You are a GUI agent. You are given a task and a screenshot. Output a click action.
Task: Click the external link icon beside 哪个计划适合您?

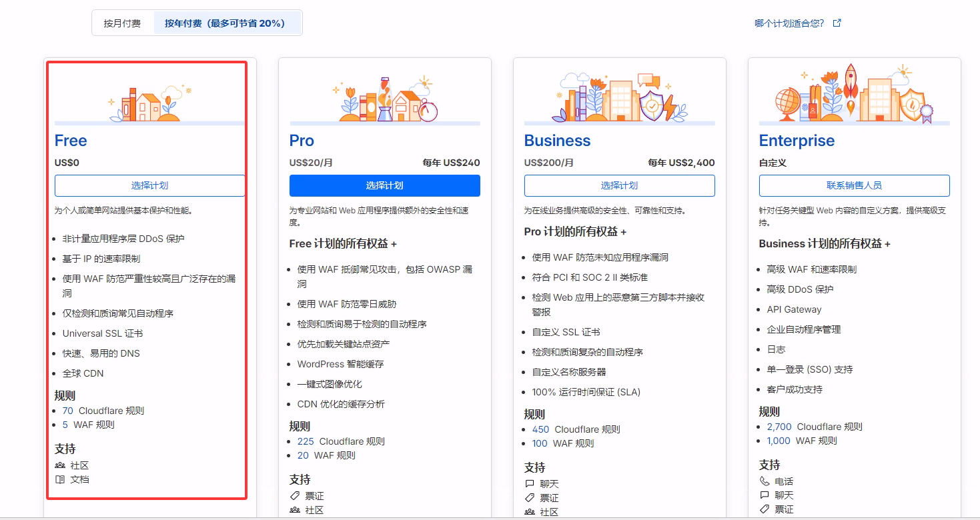[837, 23]
